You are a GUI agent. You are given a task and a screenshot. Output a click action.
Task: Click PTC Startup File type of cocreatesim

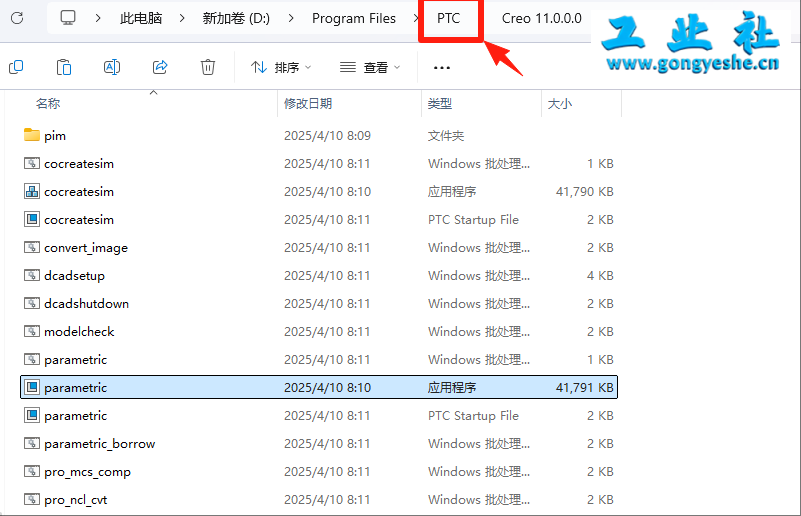(473, 220)
